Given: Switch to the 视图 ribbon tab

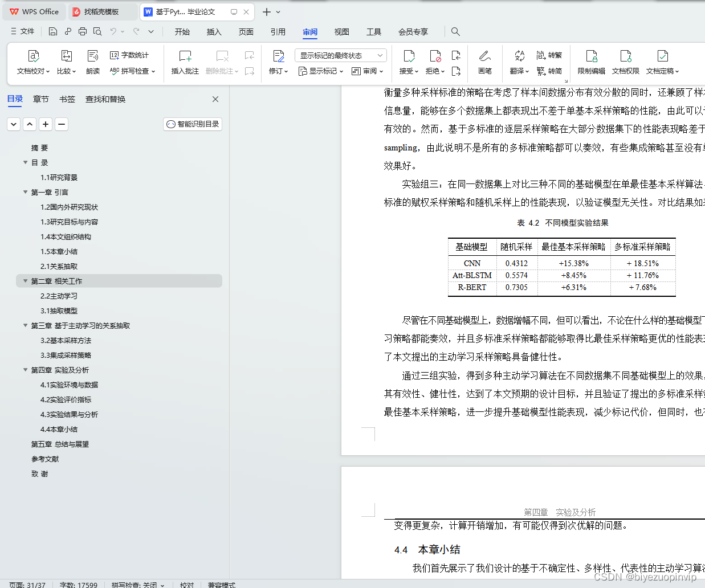Looking at the screenshot, I should tap(341, 32).
